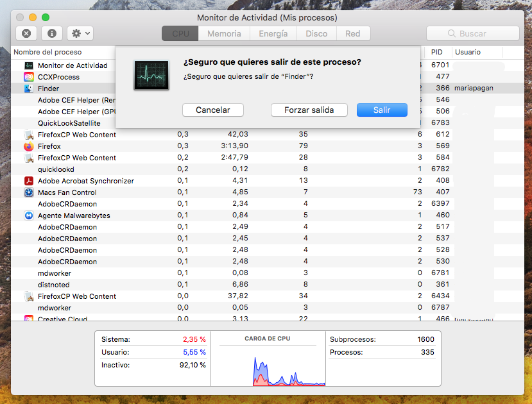Viewport: 532px width, 404px height.
Task: Click the Adobe Acrobat Synchronizer icon
Action: [29, 181]
